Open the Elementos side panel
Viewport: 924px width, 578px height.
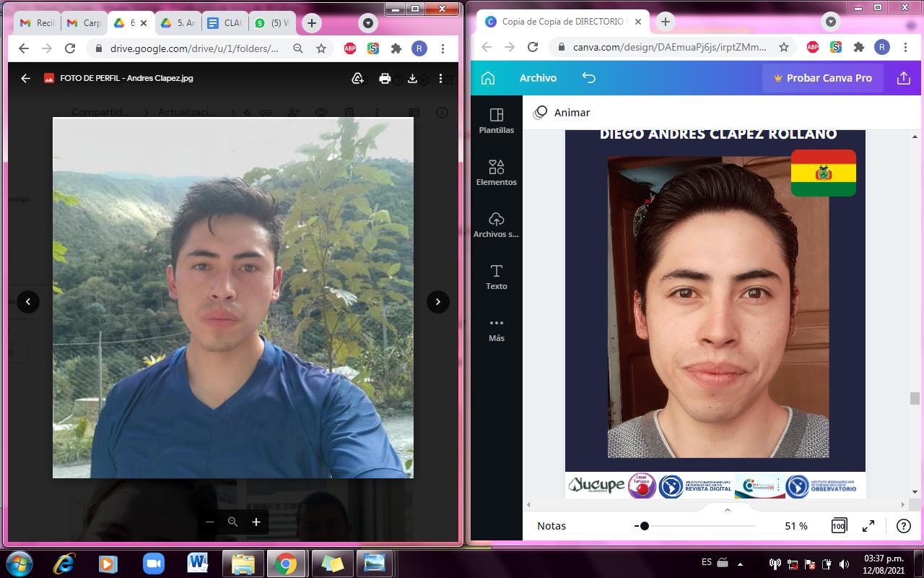(497, 173)
